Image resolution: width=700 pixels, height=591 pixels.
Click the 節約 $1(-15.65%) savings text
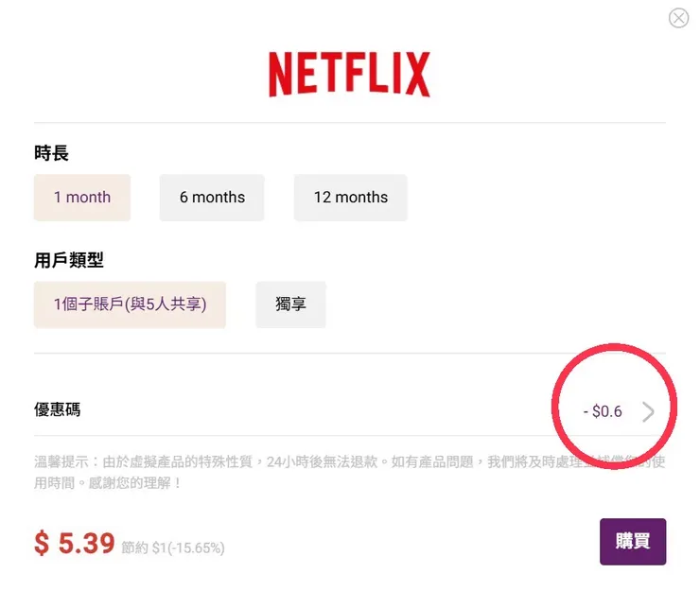point(173,548)
